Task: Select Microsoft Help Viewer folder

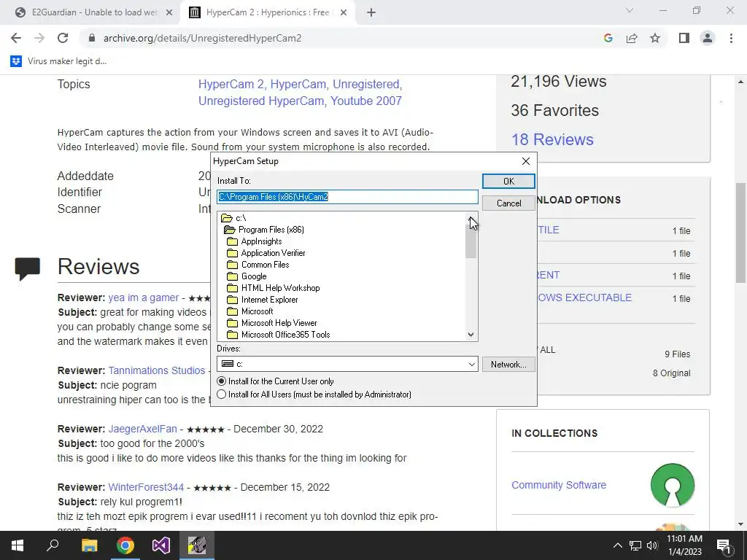Action: click(272, 323)
